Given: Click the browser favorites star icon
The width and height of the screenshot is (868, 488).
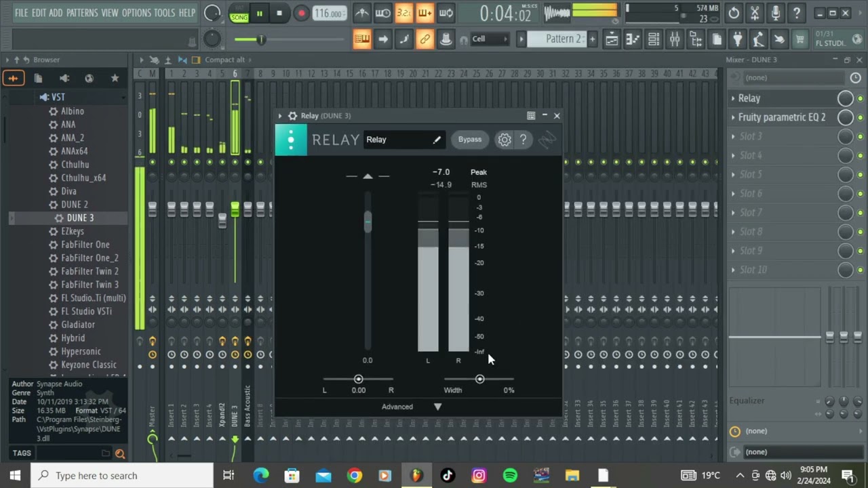Looking at the screenshot, I should coord(115,79).
